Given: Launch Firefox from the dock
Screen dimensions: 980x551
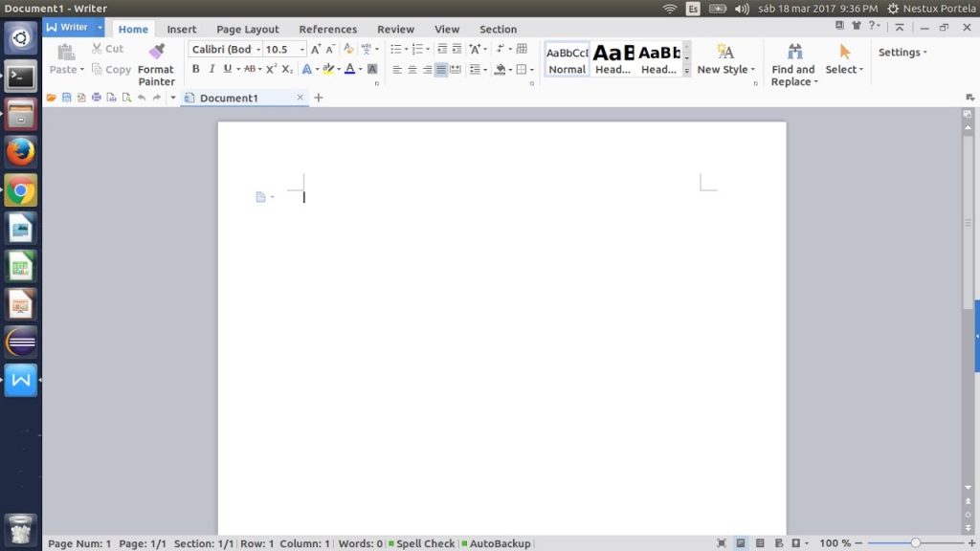Looking at the screenshot, I should pos(20,151).
